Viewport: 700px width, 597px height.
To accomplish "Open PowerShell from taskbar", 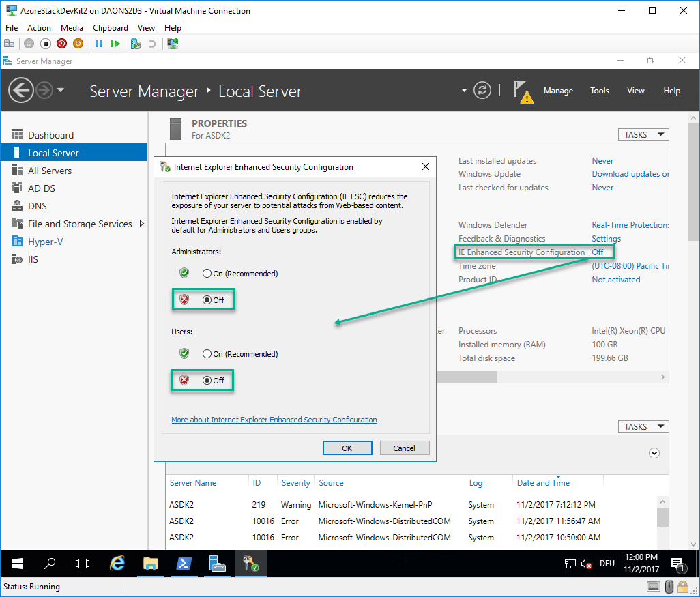I will tap(184, 564).
